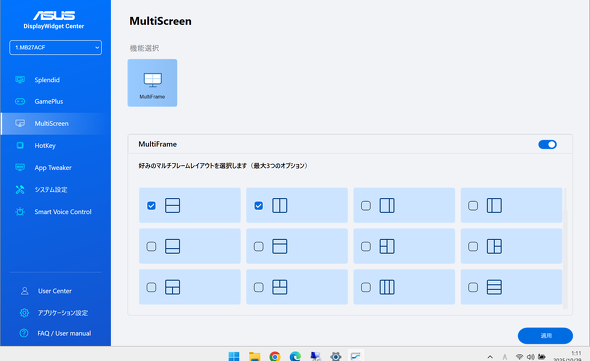Open the Wi-Fi network tray icon
This screenshot has width=590, height=361.
tap(520, 356)
